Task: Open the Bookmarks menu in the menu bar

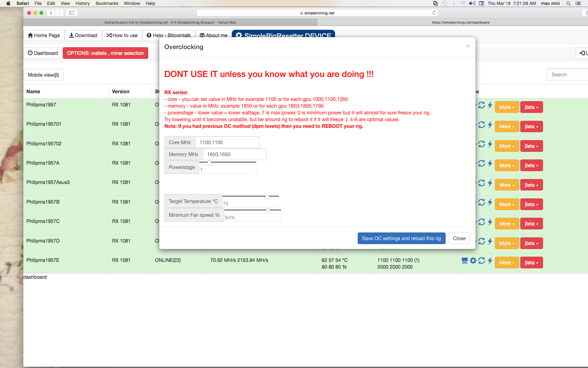Action: point(107,3)
